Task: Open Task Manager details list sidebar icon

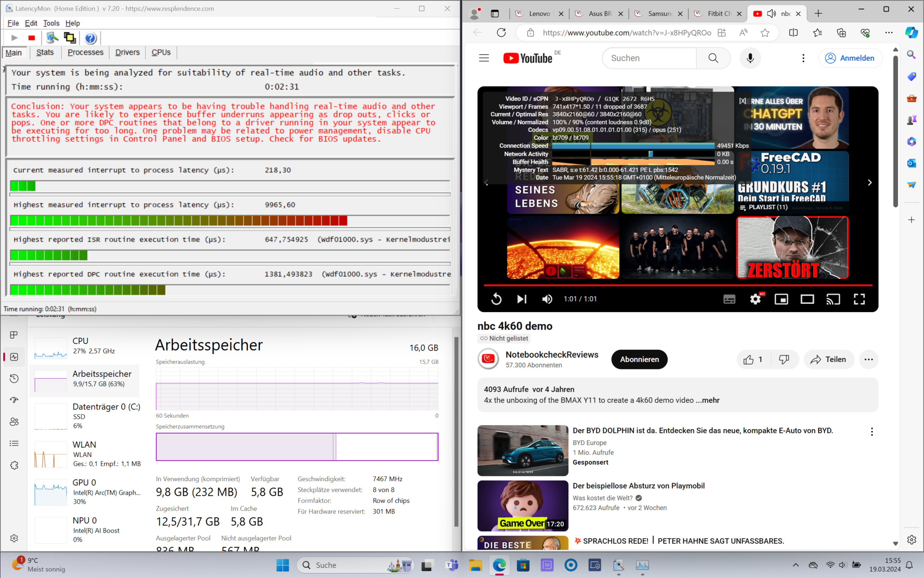Action: pyautogui.click(x=14, y=443)
